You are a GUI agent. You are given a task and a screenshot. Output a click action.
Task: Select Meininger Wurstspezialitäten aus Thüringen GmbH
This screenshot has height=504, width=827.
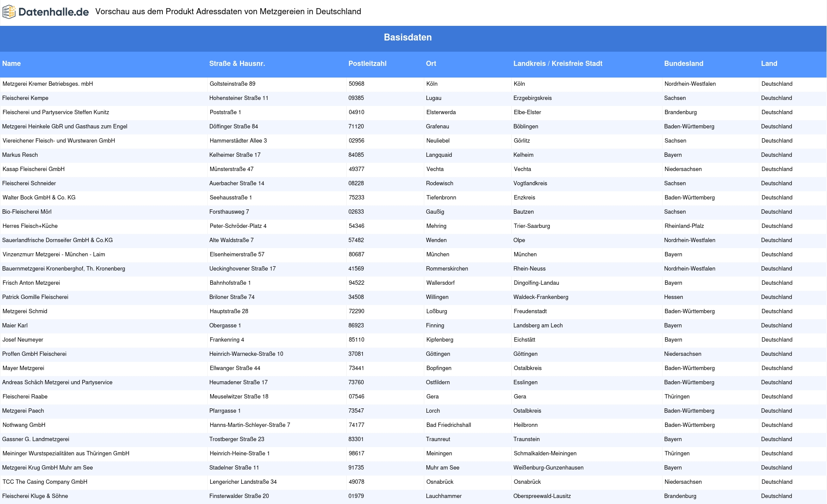pos(66,454)
